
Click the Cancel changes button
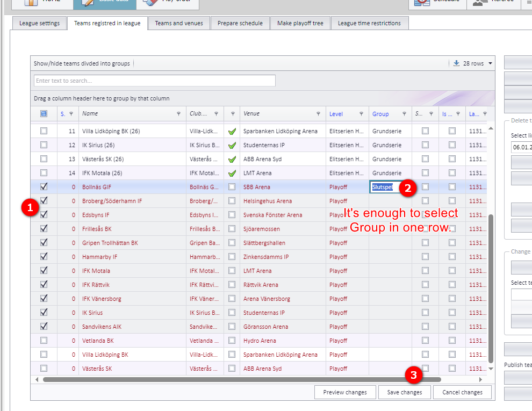pos(462,392)
